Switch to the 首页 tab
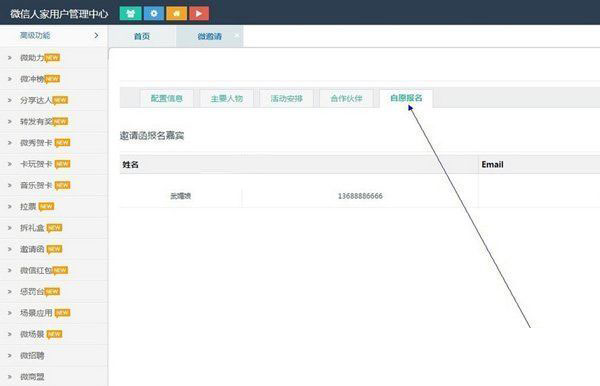 click(x=142, y=36)
